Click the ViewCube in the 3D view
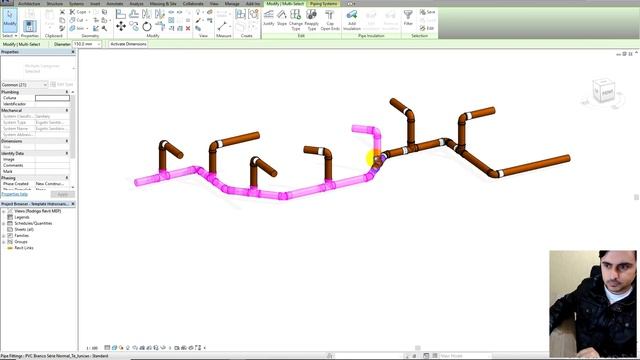The width and height of the screenshot is (640, 360). 604,91
